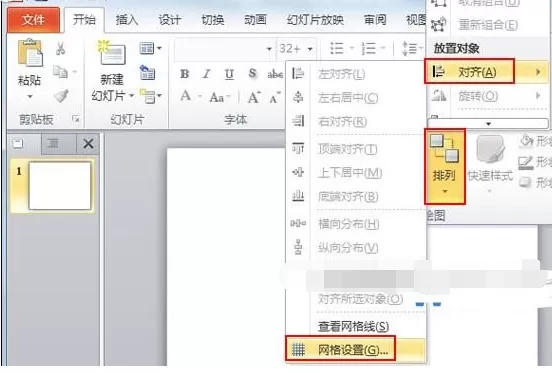
Task: Click the Shape Effects icon
Action: (526, 183)
